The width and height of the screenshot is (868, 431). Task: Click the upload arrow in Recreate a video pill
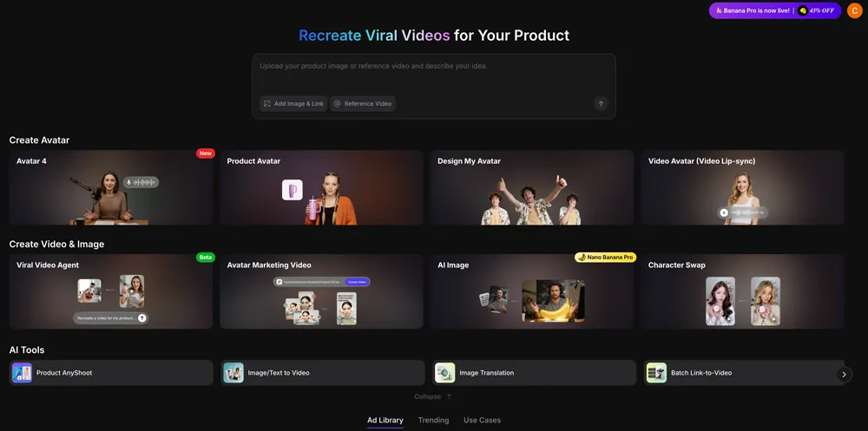pos(142,318)
